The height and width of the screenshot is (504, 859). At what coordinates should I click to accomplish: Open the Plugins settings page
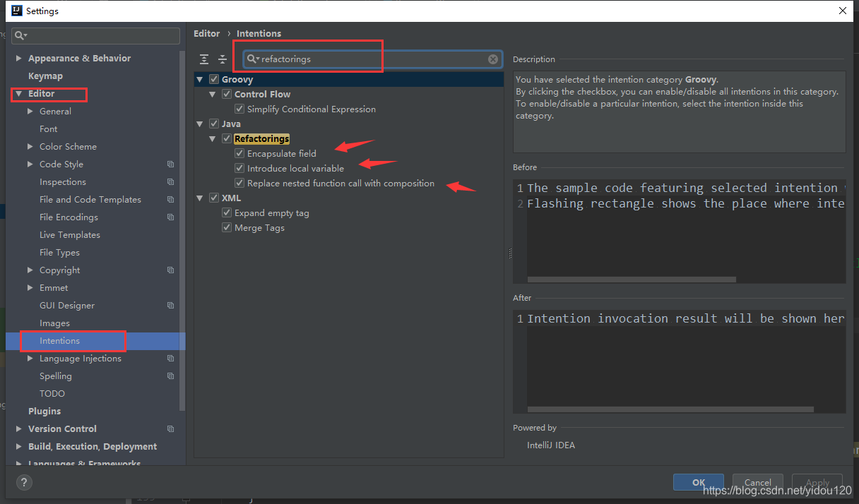(45, 412)
